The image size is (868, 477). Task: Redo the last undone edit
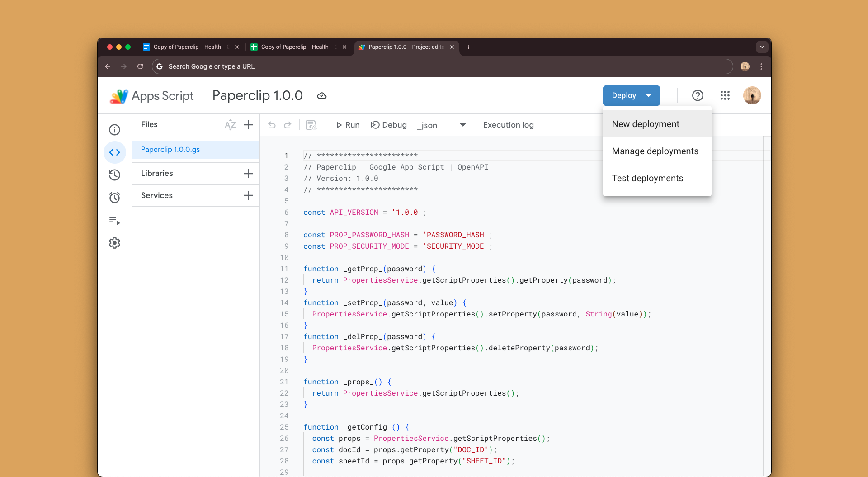point(288,125)
